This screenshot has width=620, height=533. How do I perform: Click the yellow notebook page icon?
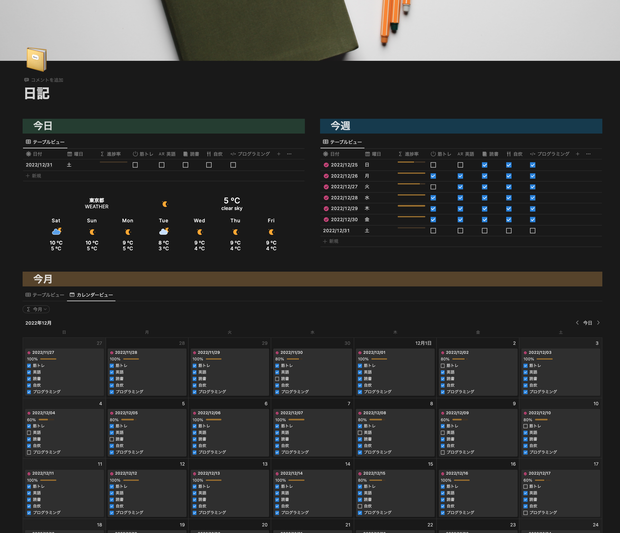[x=37, y=59]
